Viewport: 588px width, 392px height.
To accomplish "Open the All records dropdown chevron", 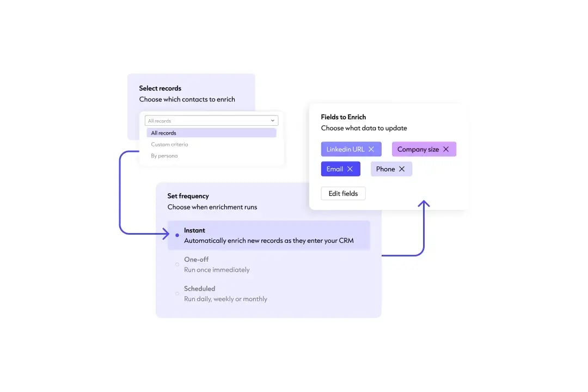I will (273, 121).
